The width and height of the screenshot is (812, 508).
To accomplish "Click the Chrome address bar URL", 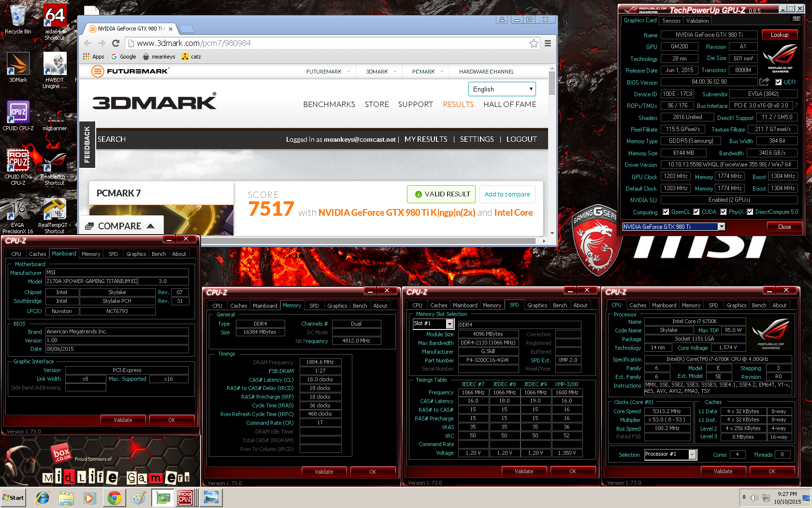I will [x=194, y=43].
